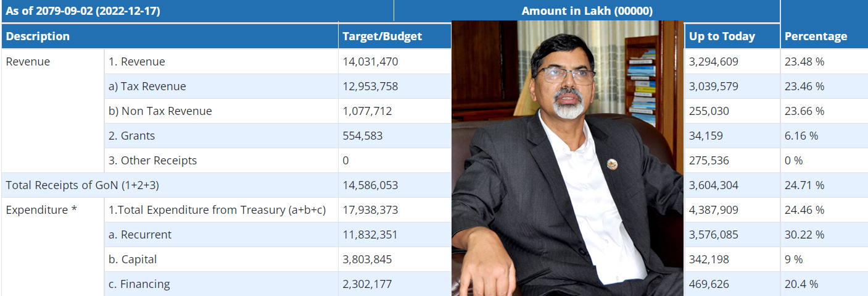Click the 14,031,470 revenue target value
The image size is (868, 296).
tap(370, 62)
